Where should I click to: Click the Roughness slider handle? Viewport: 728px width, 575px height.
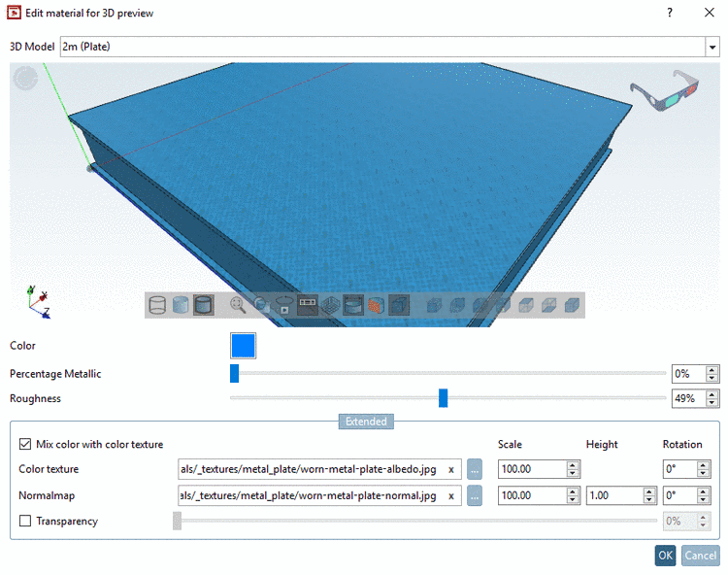click(444, 398)
